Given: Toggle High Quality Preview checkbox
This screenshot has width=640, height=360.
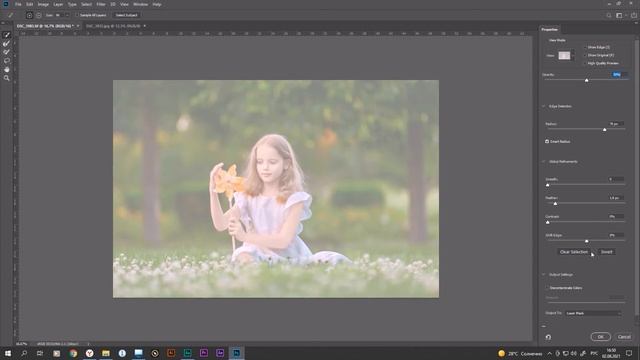Looking at the screenshot, I should click(585, 63).
